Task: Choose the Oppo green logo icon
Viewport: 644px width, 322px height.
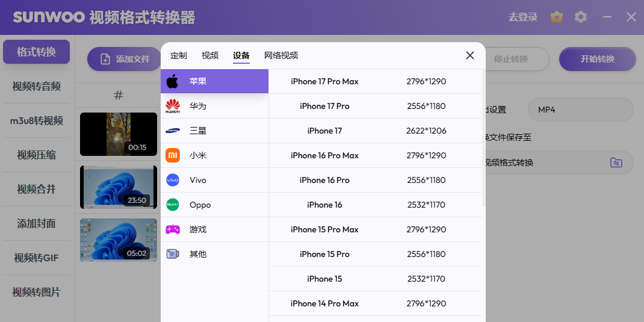Action: [173, 205]
